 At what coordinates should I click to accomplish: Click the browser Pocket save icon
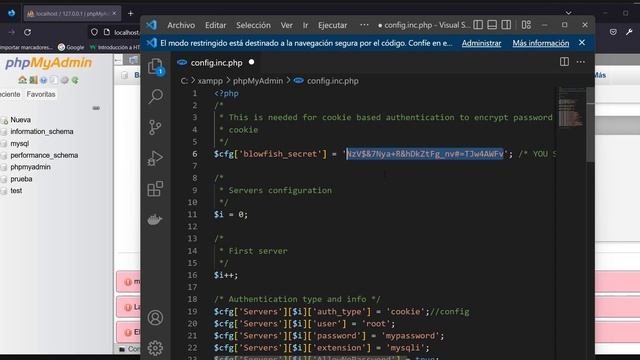[x=613, y=32]
